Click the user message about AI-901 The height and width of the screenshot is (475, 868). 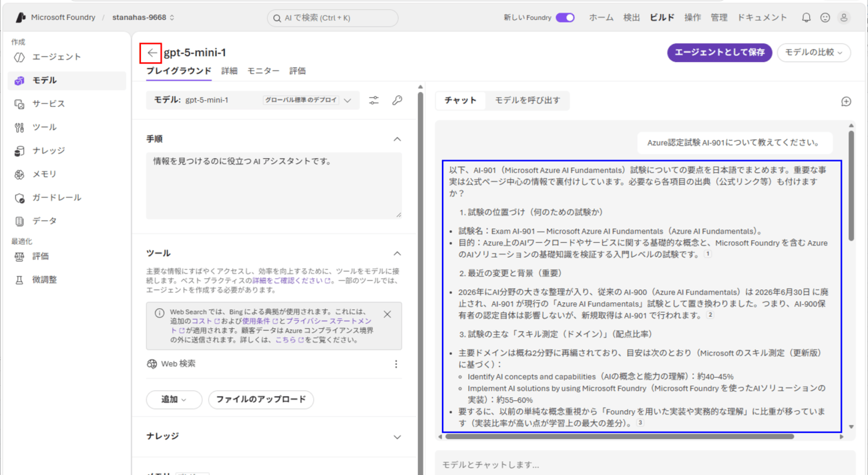(x=733, y=143)
